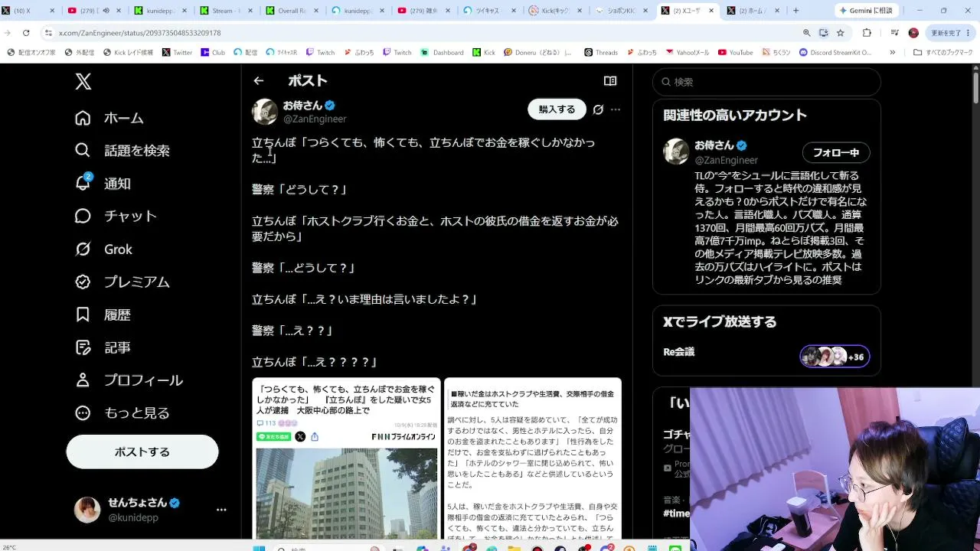The height and width of the screenshot is (551, 980).
Task: Open the Twitter bookmark
Action: [177, 53]
